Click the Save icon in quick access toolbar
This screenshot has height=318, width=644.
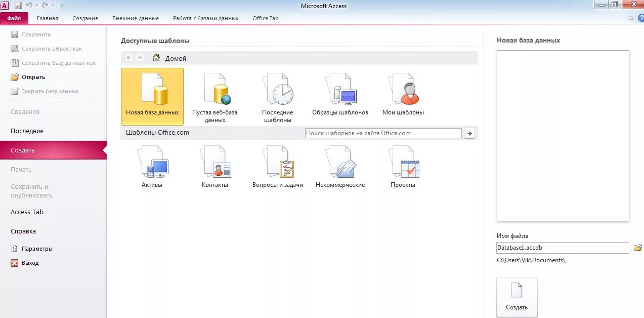(18, 5)
